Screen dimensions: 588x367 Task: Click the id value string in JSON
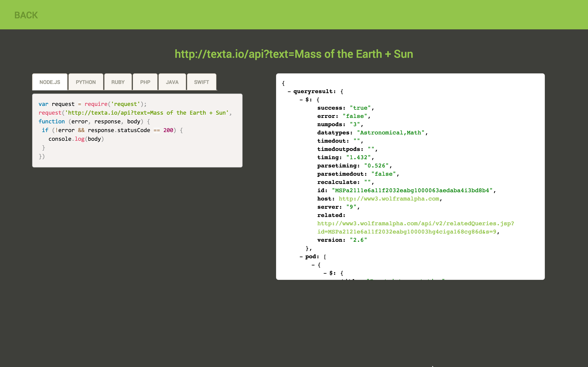(x=413, y=191)
